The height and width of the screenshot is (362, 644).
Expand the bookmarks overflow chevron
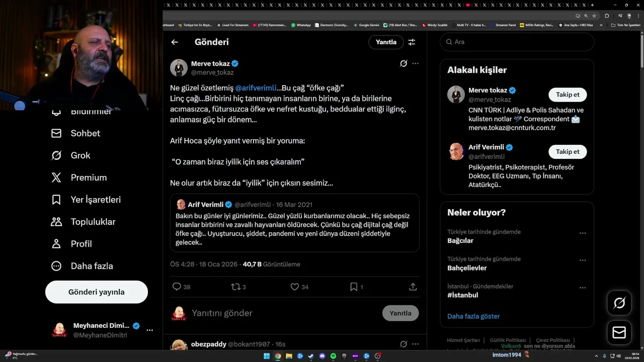tap(601, 25)
